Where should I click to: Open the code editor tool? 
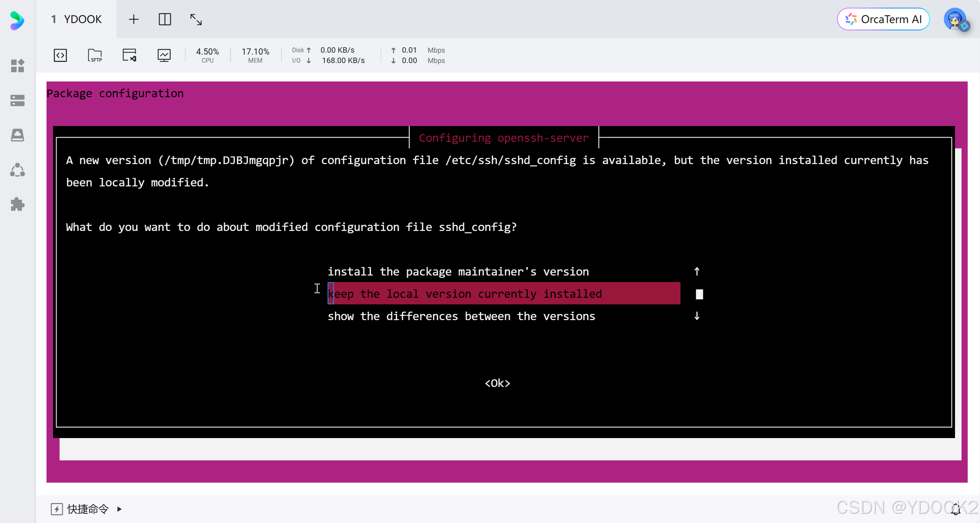point(60,55)
